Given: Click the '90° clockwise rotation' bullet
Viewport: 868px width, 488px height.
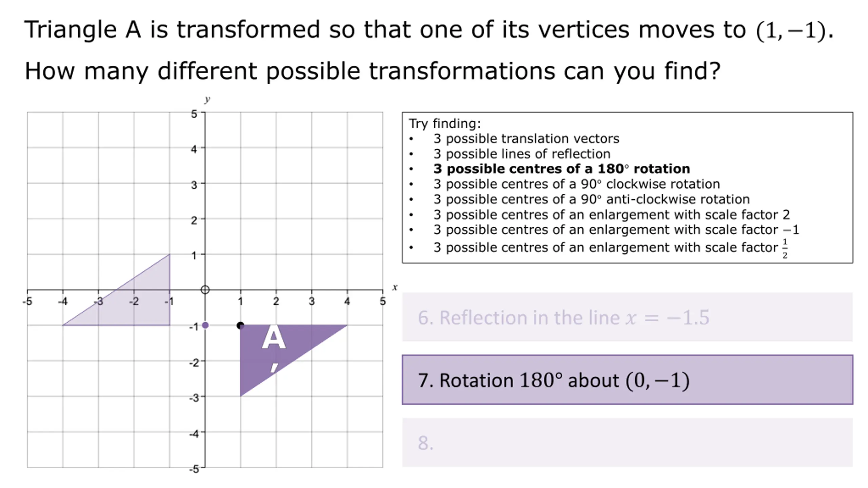Looking at the screenshot, I should coord(576,184).
